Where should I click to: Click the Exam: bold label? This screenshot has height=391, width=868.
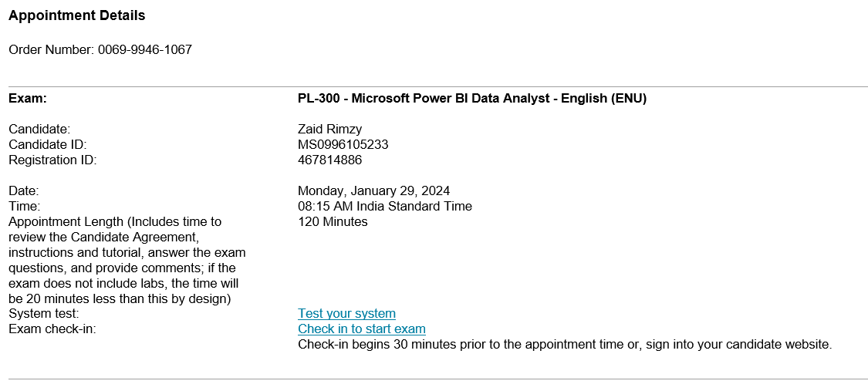(28, 99)
